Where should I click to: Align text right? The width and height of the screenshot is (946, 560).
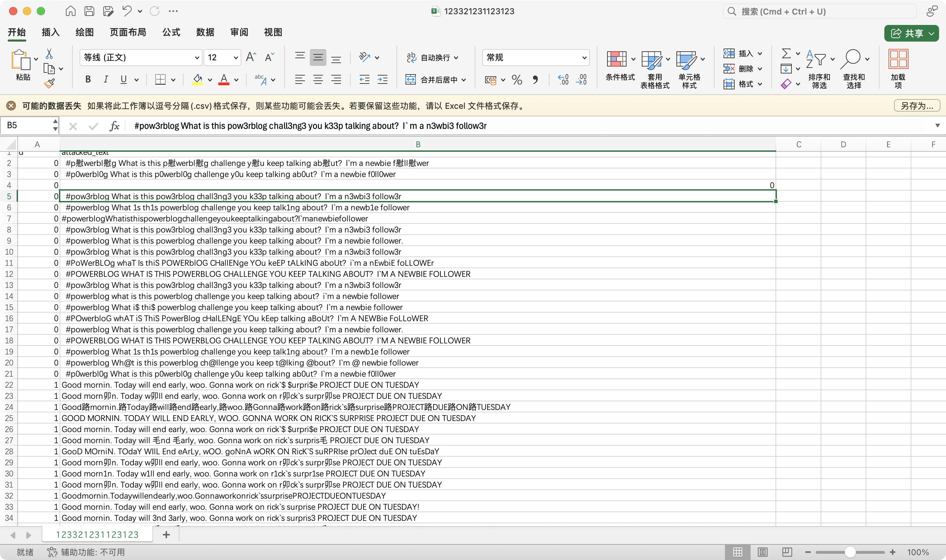336,79
